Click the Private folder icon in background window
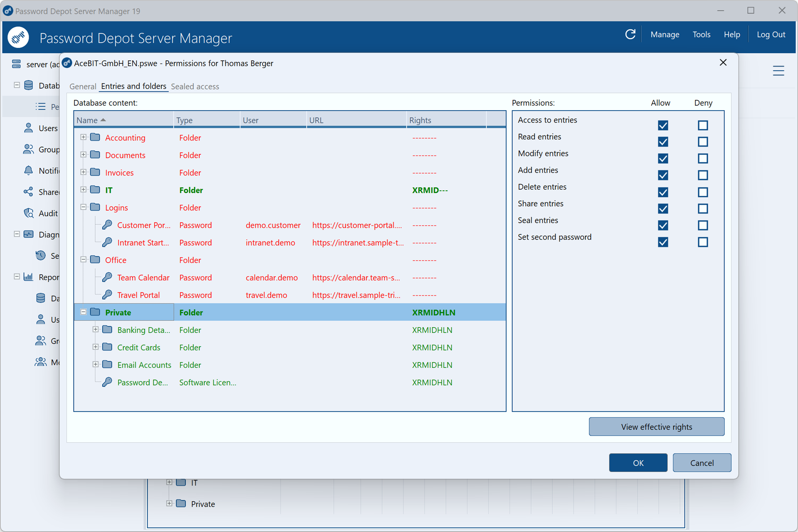This screenshot has height=532, width=798. click(x=181, y=503)
